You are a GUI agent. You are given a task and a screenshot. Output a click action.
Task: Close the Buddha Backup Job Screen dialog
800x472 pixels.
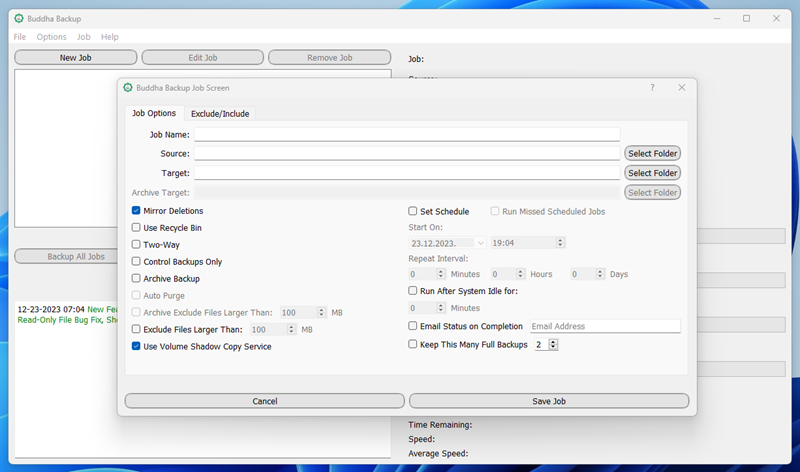click(x=682, y=88)
